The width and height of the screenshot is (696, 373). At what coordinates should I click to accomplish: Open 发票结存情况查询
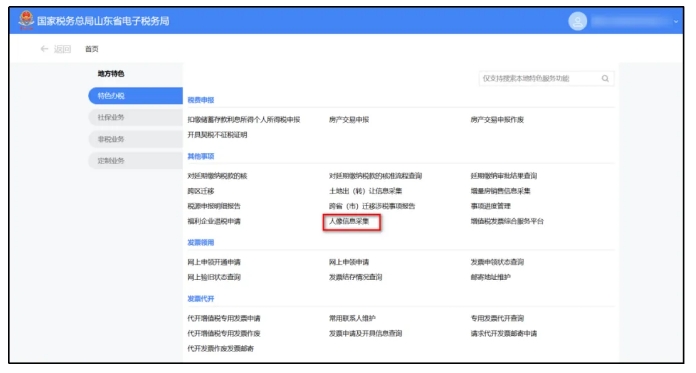click(356, 277)
